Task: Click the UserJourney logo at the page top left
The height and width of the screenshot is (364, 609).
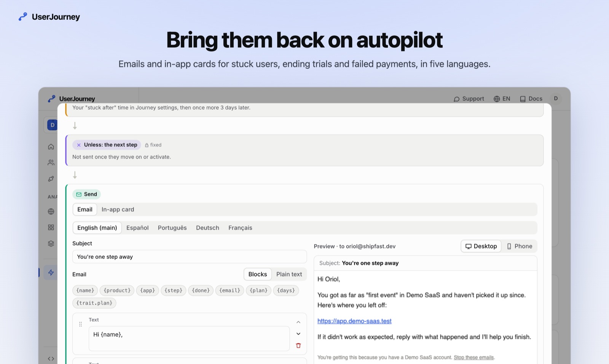Action: point(49,17)
